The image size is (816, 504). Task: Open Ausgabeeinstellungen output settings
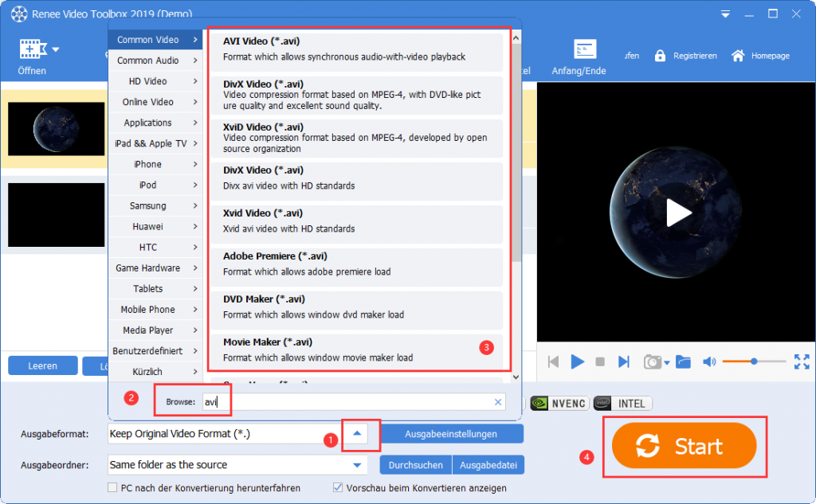pos(451,434)
